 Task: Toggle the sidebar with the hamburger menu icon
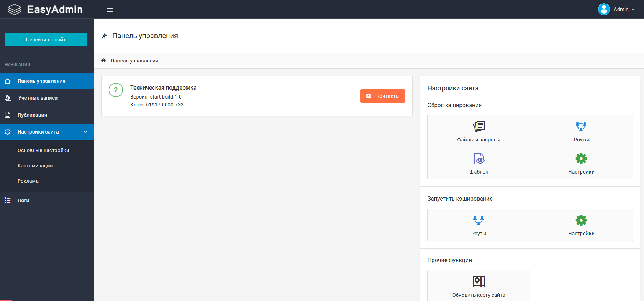coord(110,9)
